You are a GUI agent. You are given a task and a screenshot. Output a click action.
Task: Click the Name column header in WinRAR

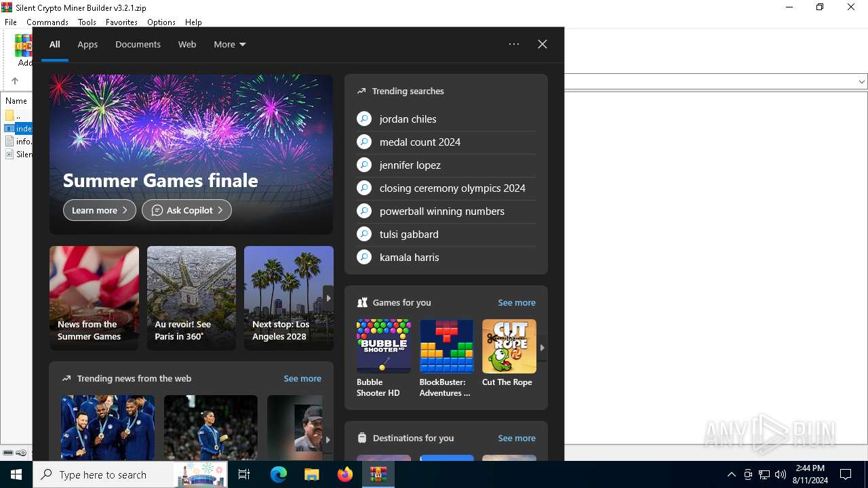pyautogui.click(x=16, y=101)
